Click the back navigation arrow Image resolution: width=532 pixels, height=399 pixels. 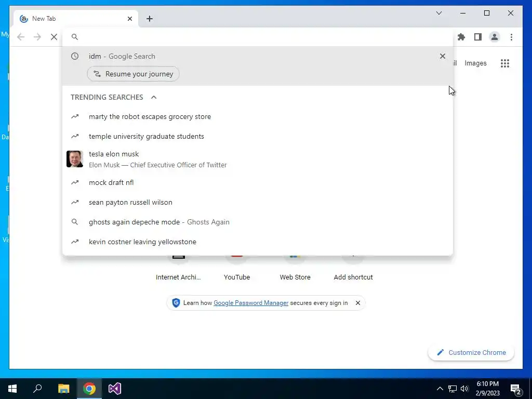21,37
